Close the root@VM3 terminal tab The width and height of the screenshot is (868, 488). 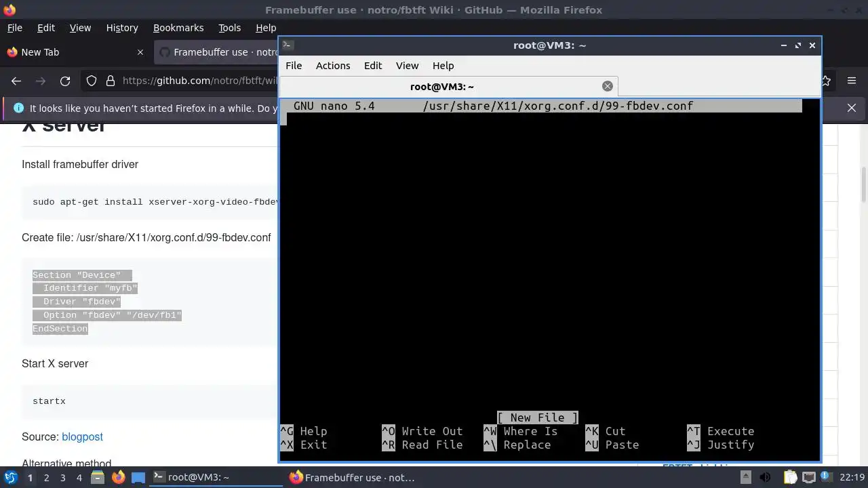click(608, 86)
